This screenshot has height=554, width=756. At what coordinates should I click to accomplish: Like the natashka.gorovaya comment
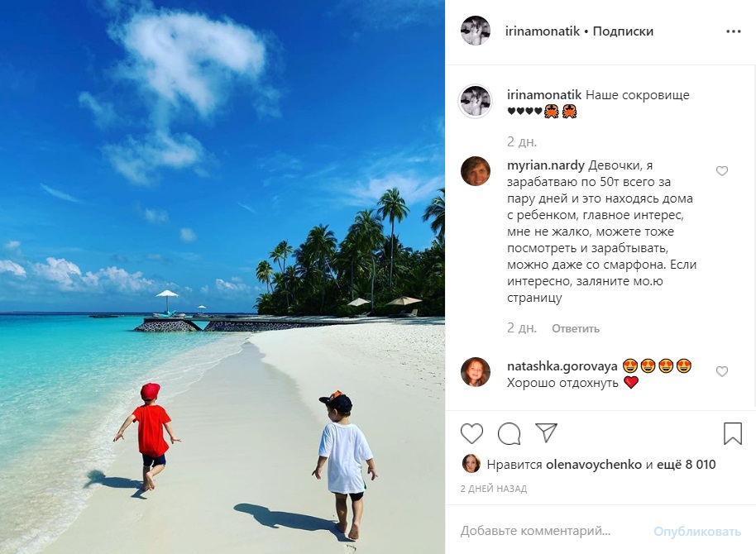(722, 371)
